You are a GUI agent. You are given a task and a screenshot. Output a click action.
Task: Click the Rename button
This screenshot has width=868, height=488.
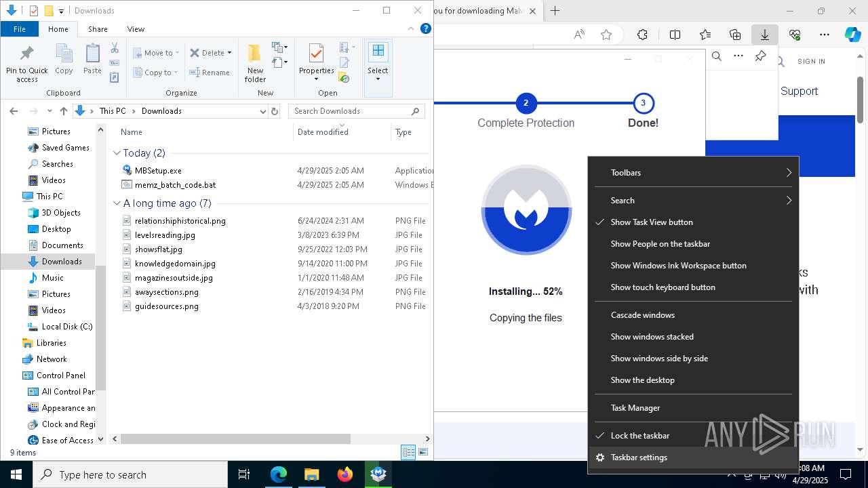point(210,73)
